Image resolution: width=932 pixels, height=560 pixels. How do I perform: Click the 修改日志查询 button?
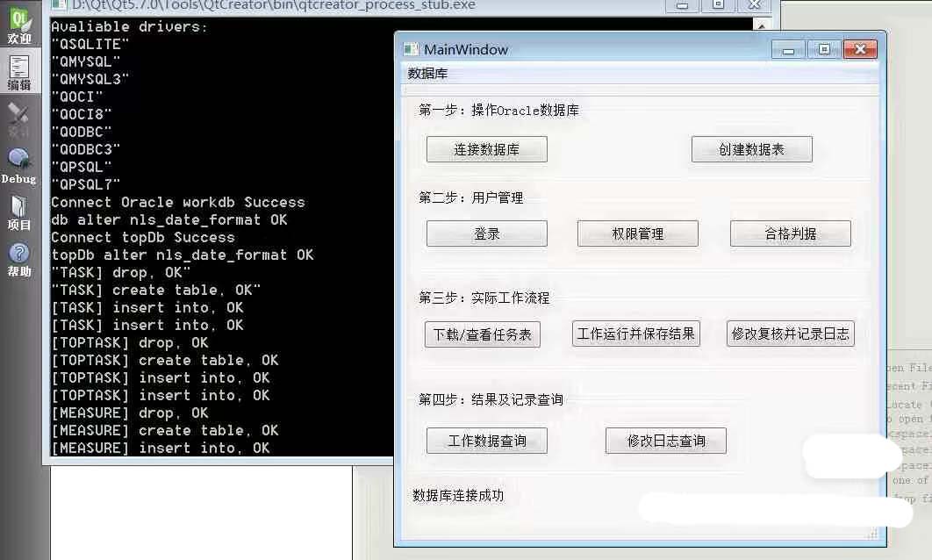point(665,441)
